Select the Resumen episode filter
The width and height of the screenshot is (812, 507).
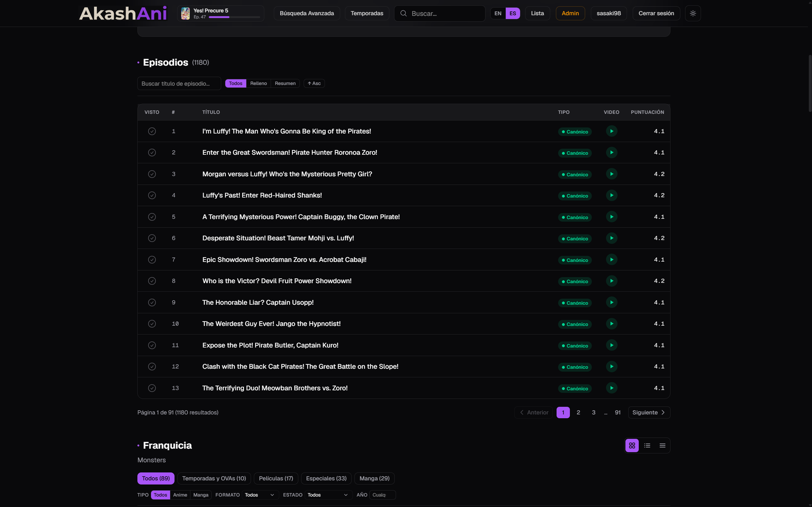point(285,83)
